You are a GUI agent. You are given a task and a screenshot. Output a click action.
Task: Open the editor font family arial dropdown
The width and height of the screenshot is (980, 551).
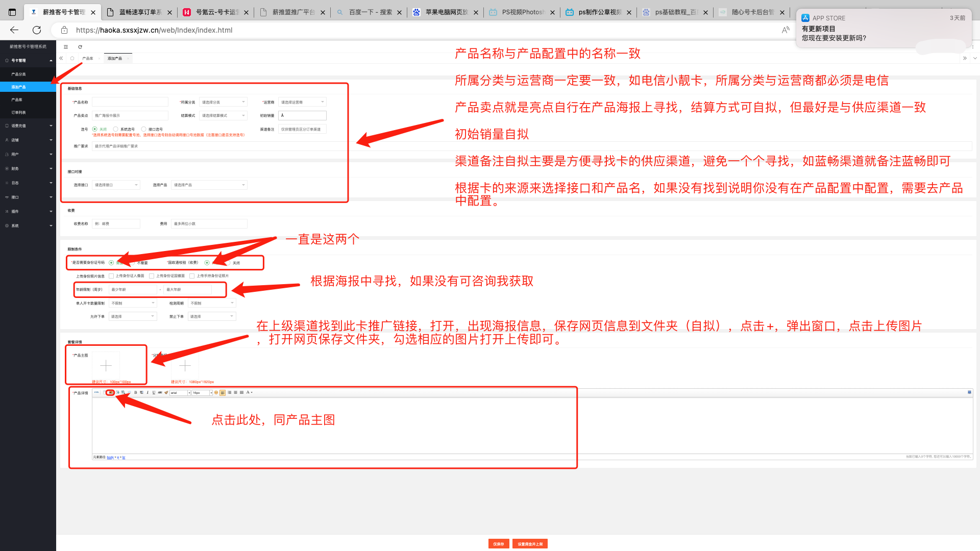tap(180, 393)
